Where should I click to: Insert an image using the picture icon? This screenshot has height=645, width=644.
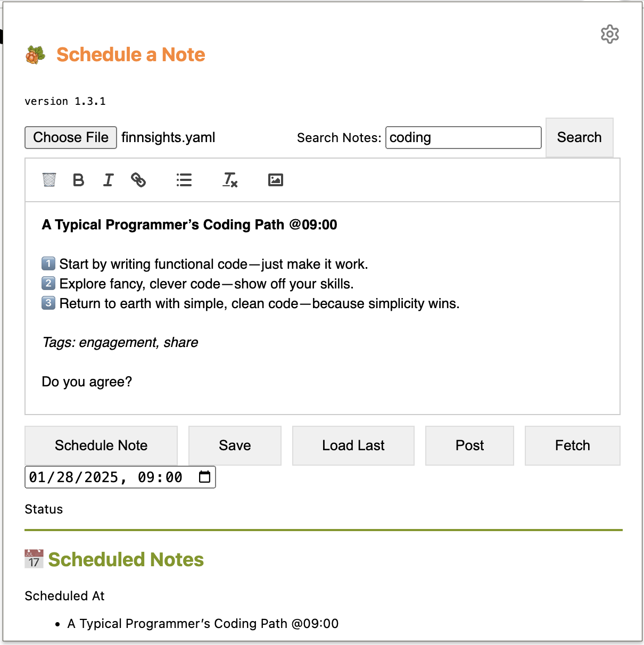(275, 179)
